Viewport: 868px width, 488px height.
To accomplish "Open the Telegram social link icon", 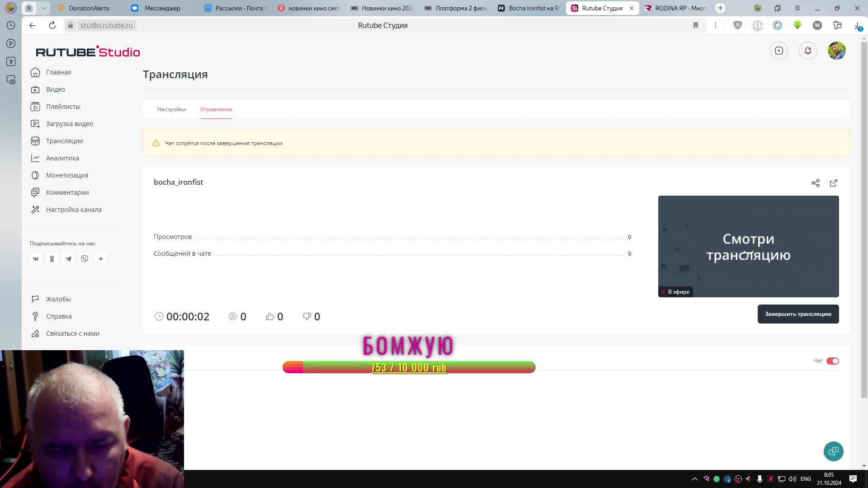I will coord(68,259).
